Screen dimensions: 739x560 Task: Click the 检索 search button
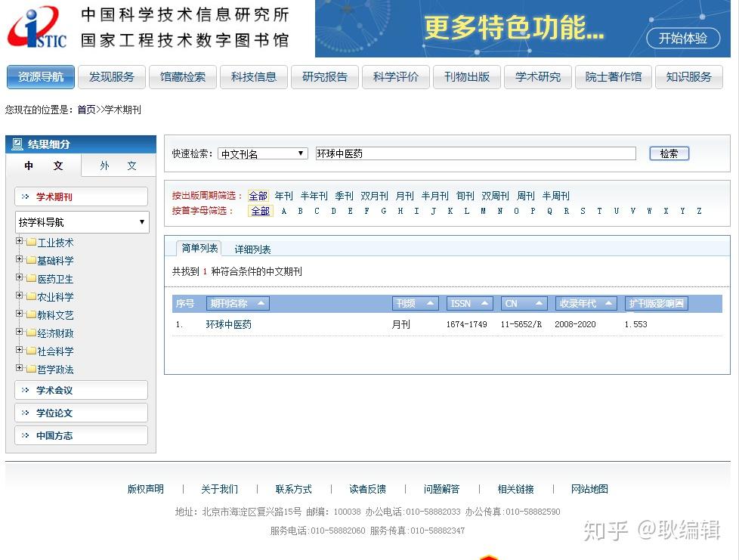point(668,153)
